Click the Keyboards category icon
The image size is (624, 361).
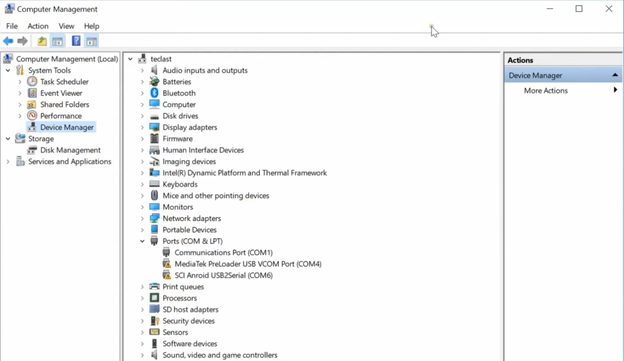pyautogui.click(x=154, y=184)
